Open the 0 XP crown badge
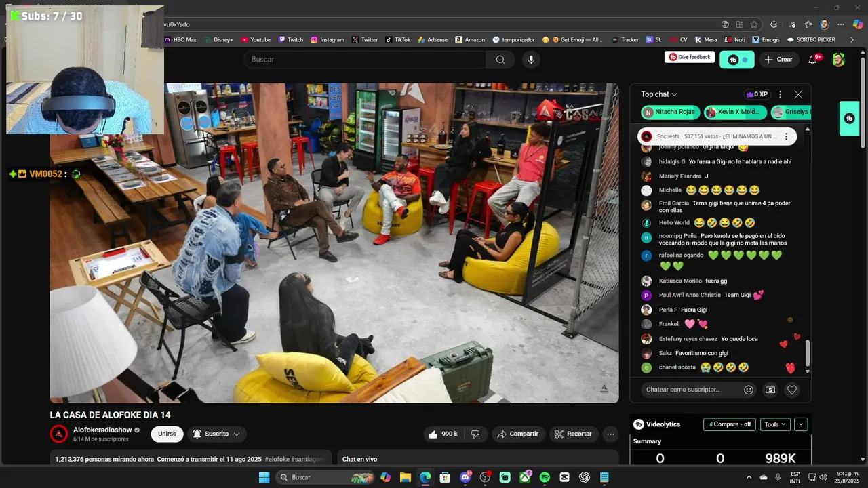The image size is (868, 488). click(x=756, y=94)
